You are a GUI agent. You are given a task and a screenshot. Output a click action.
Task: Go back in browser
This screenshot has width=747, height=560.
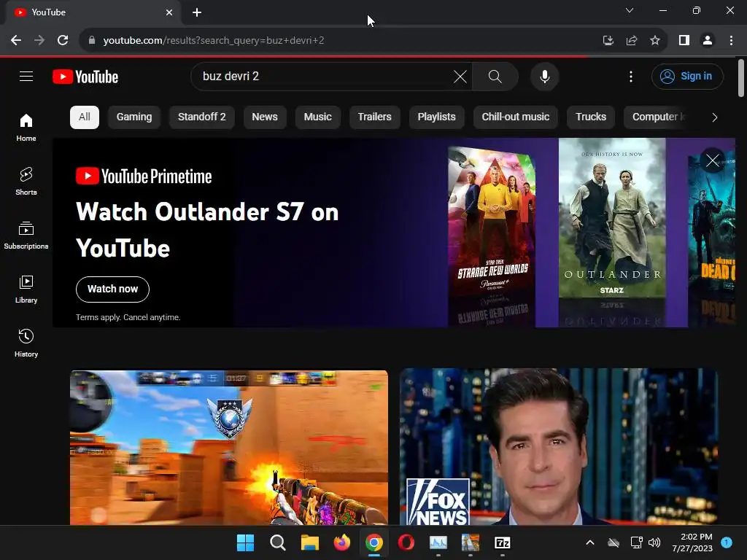(16, 41)
